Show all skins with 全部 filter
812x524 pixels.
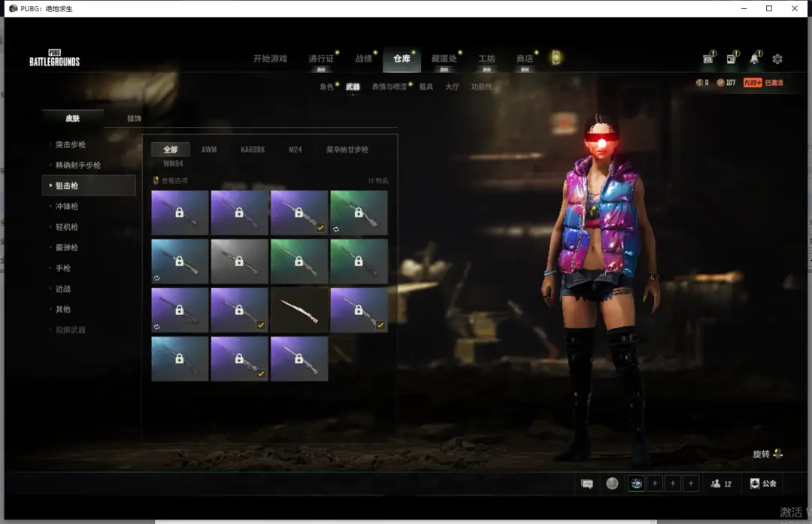coord(171,149)
